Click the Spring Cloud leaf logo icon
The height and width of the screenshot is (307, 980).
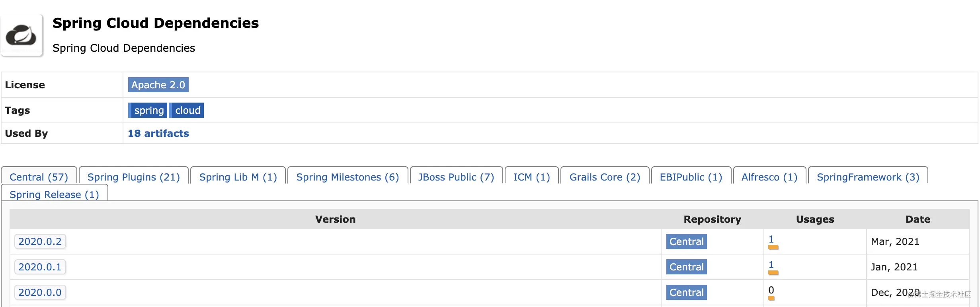point(21,35)
